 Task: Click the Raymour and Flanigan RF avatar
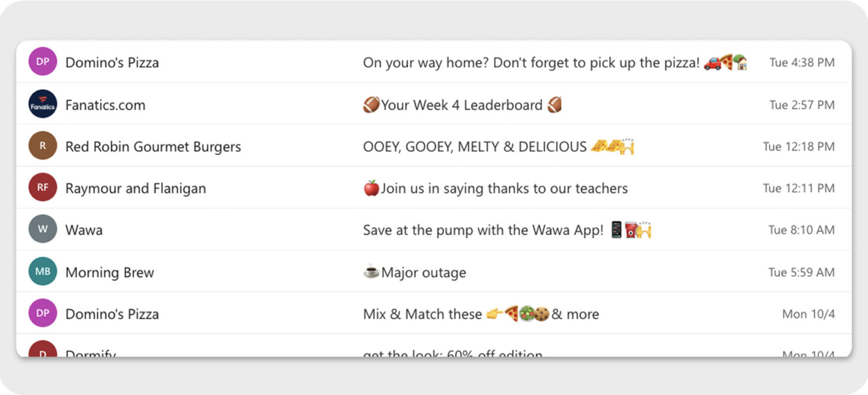click(42, 188)
